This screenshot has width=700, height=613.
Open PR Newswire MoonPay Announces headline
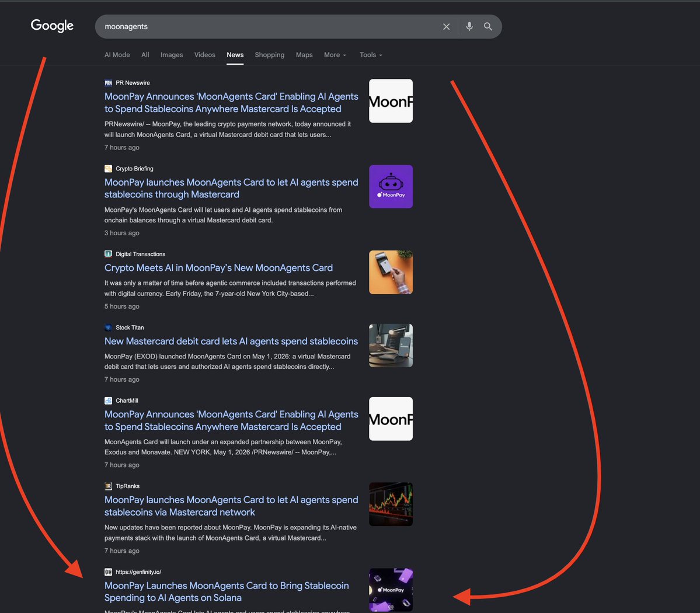tap(231, 103)
